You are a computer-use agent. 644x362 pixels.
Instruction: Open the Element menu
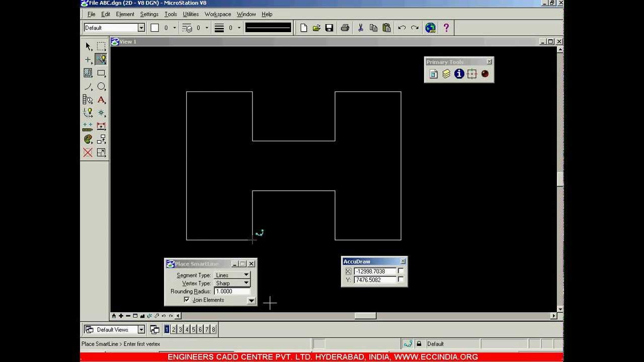(x=125, y=14)
